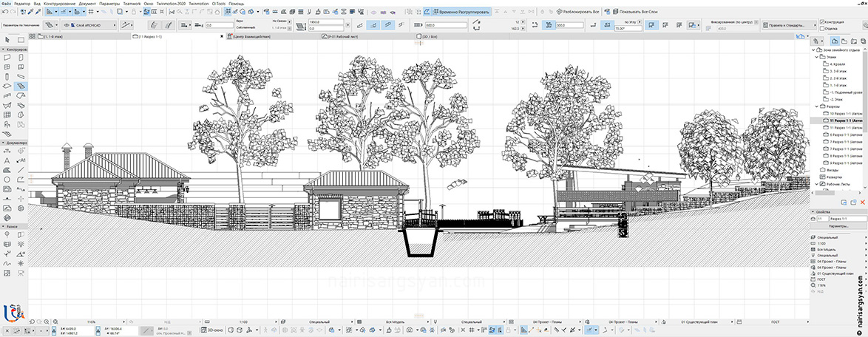Collapse the Разрезы tree node
Image resolution: width=868 pixels, height=337 pixels.
[x=816, y=106]
